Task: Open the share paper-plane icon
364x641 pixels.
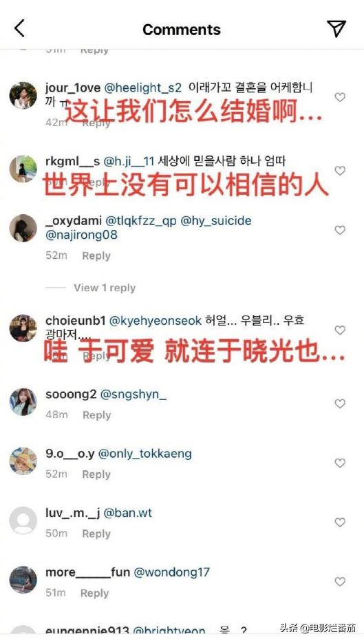Action: coord(336,29)
